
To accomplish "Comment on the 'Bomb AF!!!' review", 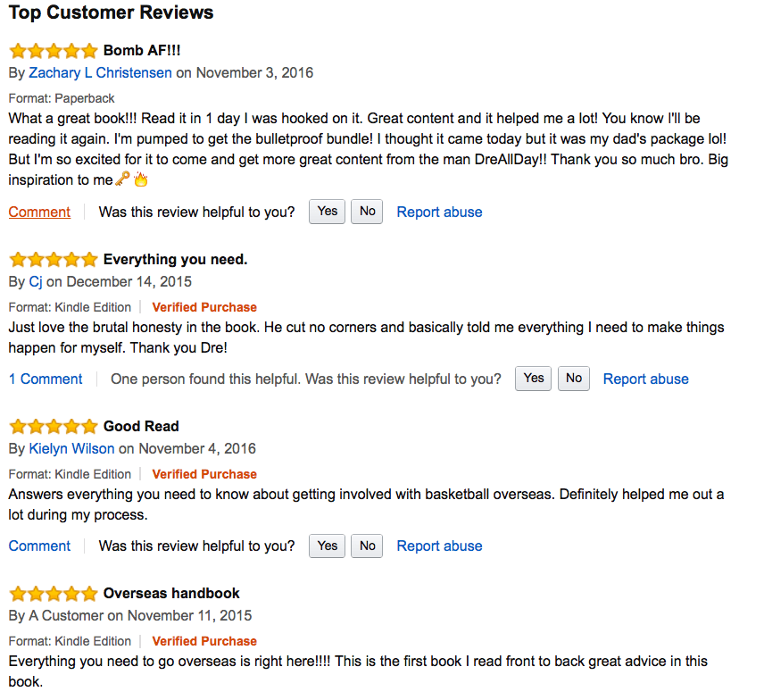I will [x=39, y=212].
